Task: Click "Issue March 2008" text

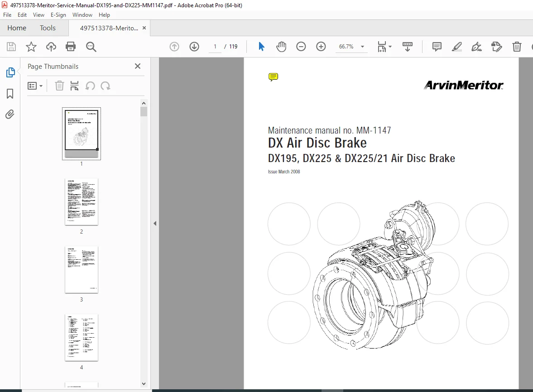Action: [x=284, y=172]
